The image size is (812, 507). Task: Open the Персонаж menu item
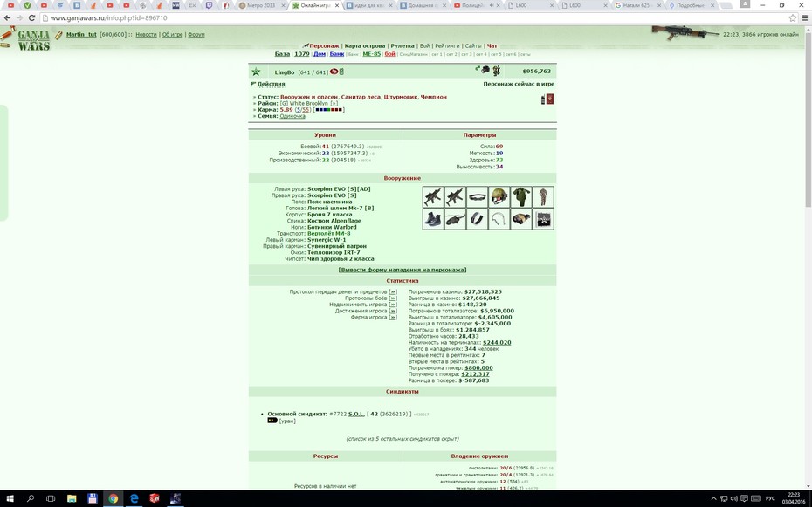tap(324, 45)
